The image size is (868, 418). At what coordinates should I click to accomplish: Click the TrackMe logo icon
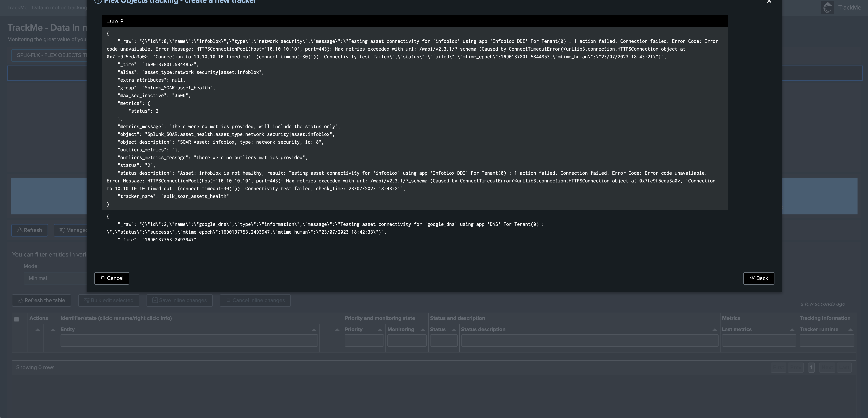pyautogui.click(x=827, y=7)
